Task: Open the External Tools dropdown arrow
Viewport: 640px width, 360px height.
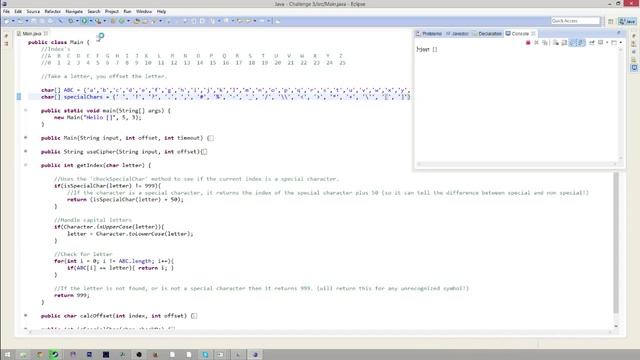Action: click(x=104, y=21)
